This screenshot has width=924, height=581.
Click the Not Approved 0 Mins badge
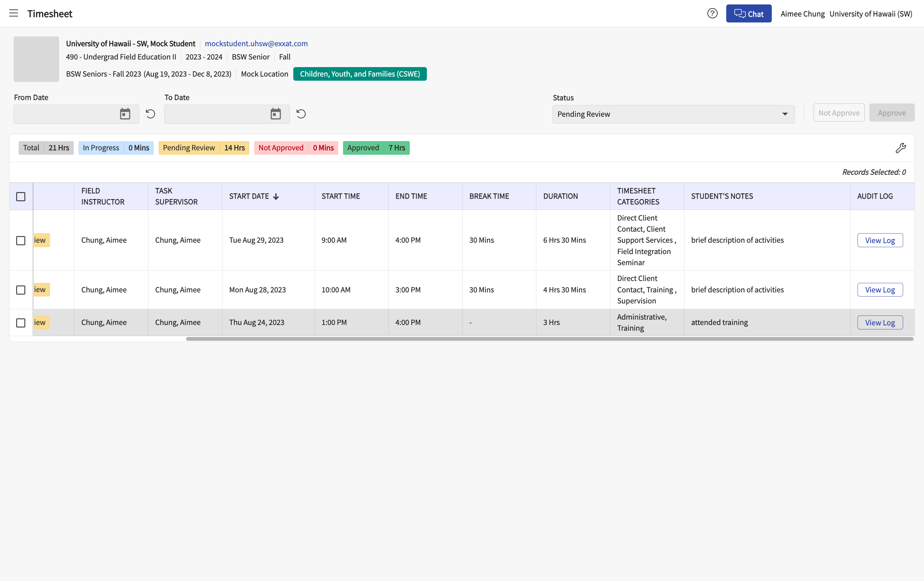pos(296,148)
